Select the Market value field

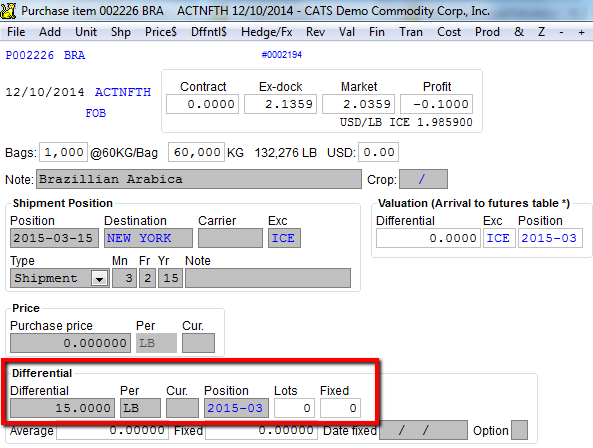(x=358, y=104)
